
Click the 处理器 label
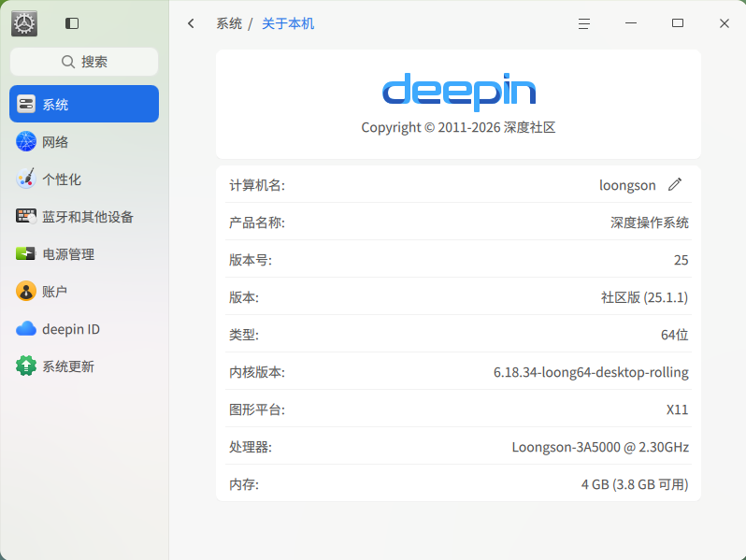click(x=251, y=447)
